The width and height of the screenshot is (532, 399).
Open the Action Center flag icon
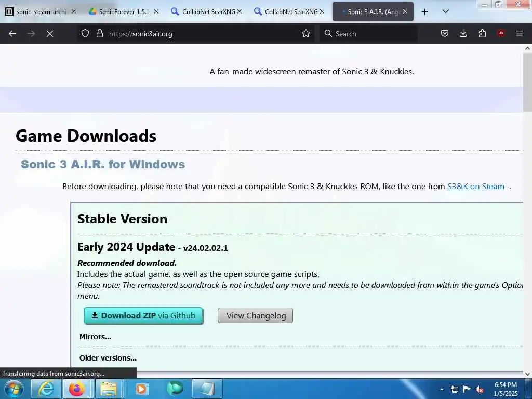(467, 389)
